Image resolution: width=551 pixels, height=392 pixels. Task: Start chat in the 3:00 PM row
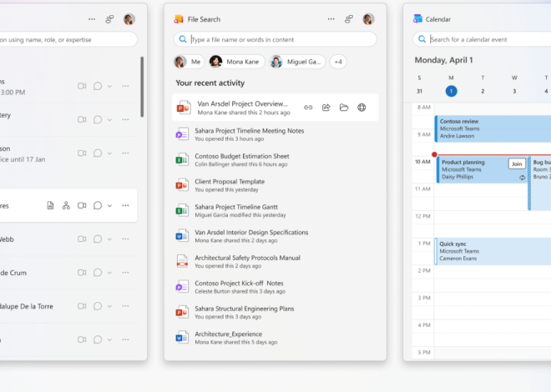point(98,86)
